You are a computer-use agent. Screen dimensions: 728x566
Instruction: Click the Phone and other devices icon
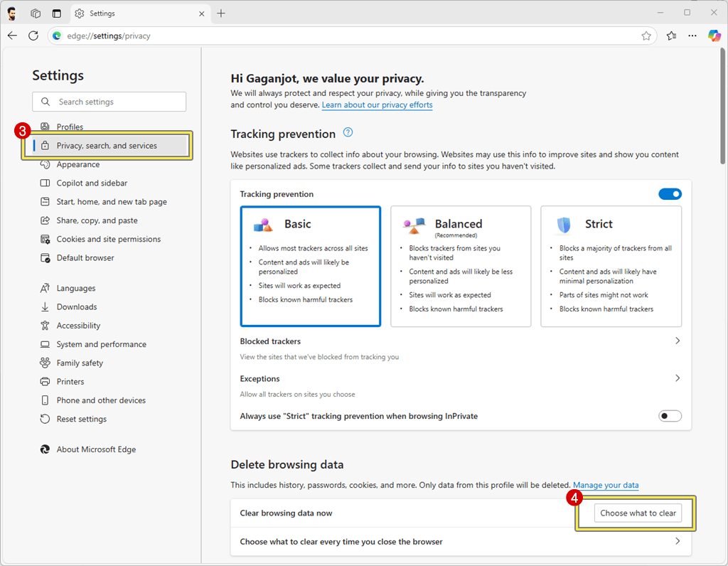(45, 400)
